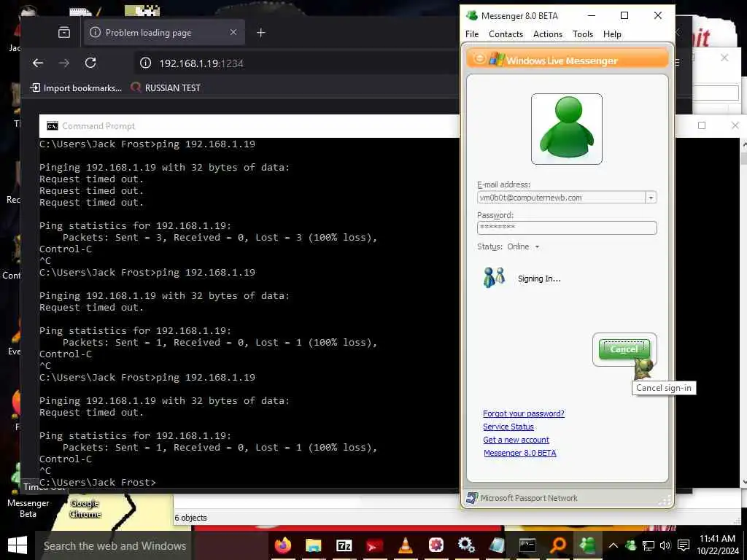747x560 pixels.
Task: Click the signing-in animated buddies icon
Action: pyautogui.click(x=494, y=278)
